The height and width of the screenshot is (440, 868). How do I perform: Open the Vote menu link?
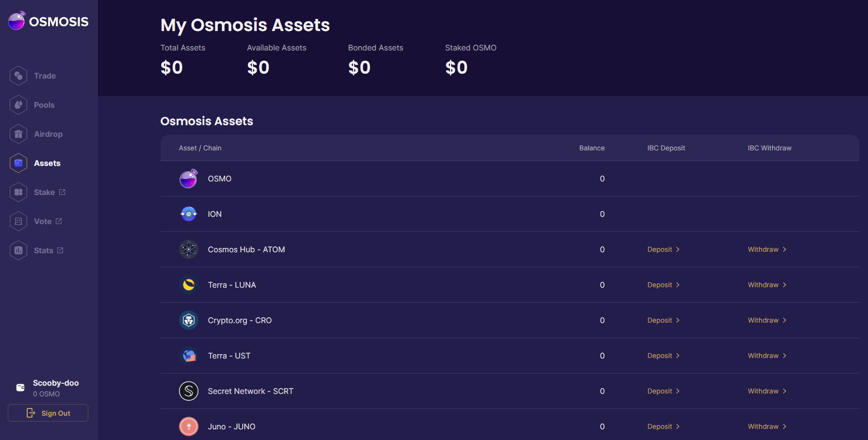tap(43, 221)
